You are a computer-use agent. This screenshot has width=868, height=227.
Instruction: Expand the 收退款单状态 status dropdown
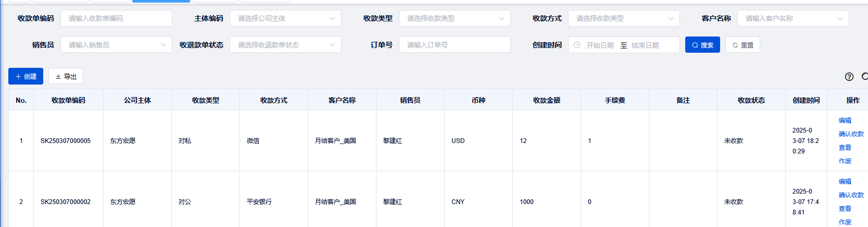[x=285, y=45]
